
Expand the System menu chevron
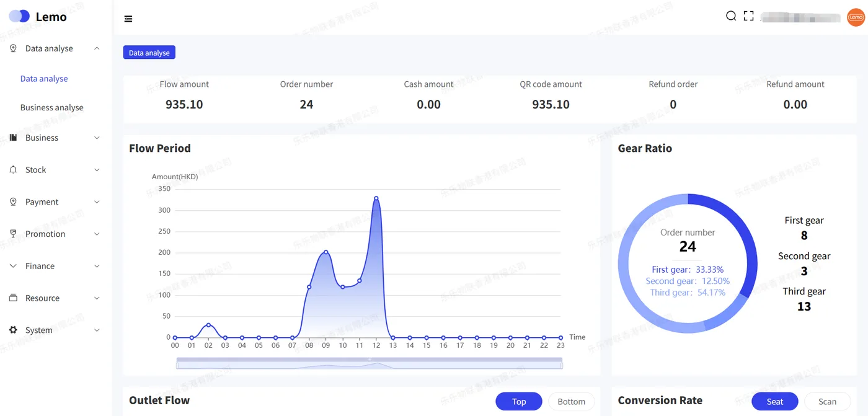(x=97, y=330)
